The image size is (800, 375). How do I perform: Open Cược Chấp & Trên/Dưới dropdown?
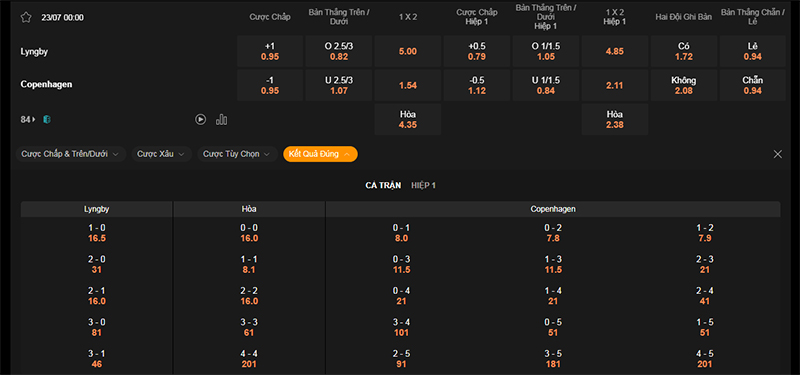pos(70,154)
